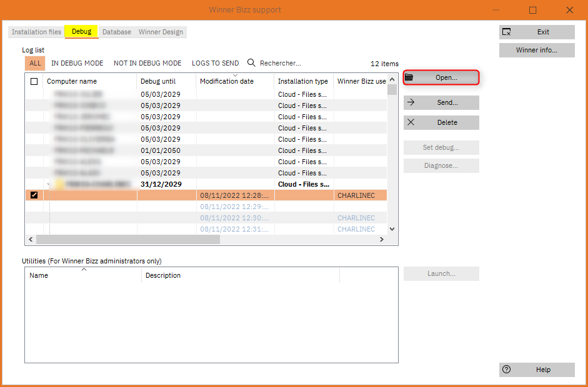Image resolution: width=588 pixels, height=387 pixels.
Task: Filter logs by IN DEBUG MODE
Action: tap(77, 63)
